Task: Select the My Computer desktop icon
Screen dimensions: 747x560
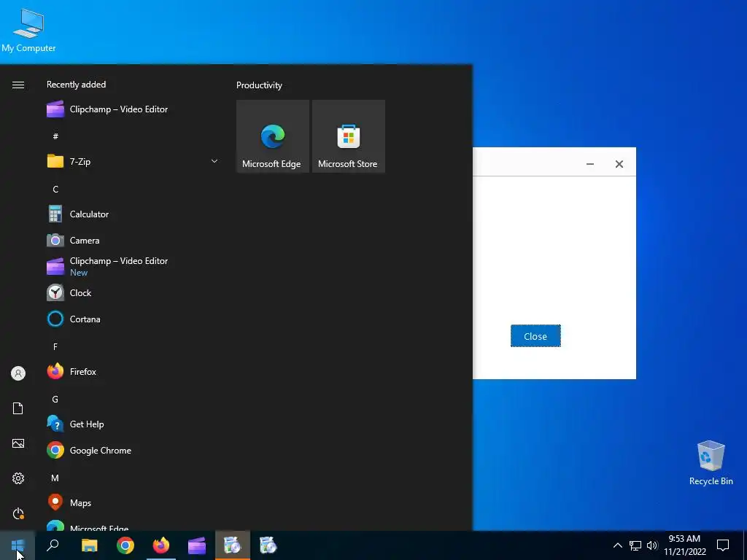Action: click(28, 29)
